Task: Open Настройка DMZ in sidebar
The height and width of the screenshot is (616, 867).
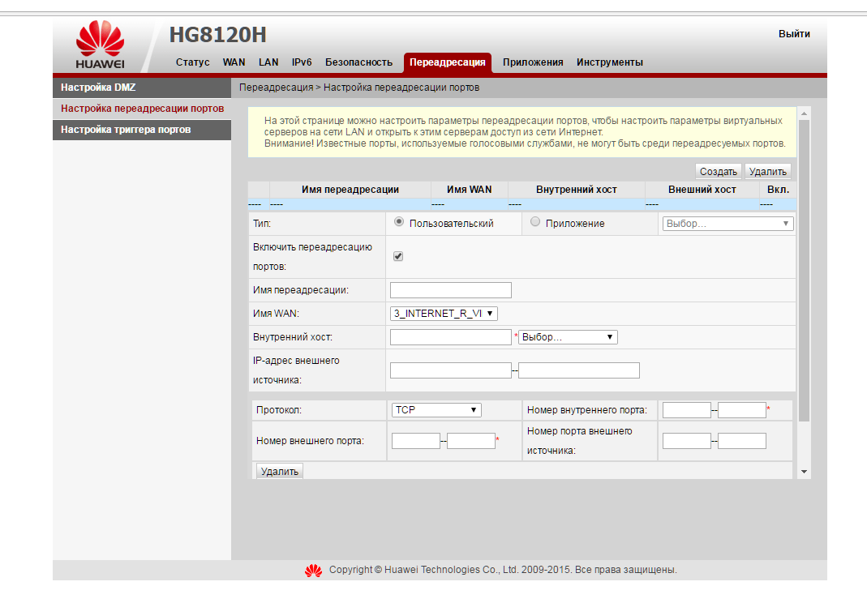Action: 142,88
